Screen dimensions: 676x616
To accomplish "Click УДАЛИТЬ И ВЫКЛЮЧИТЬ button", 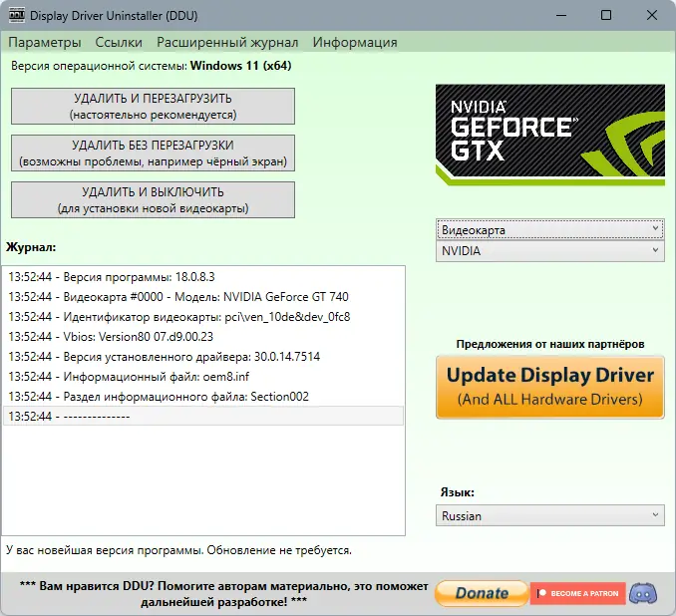I will (153, 200).
